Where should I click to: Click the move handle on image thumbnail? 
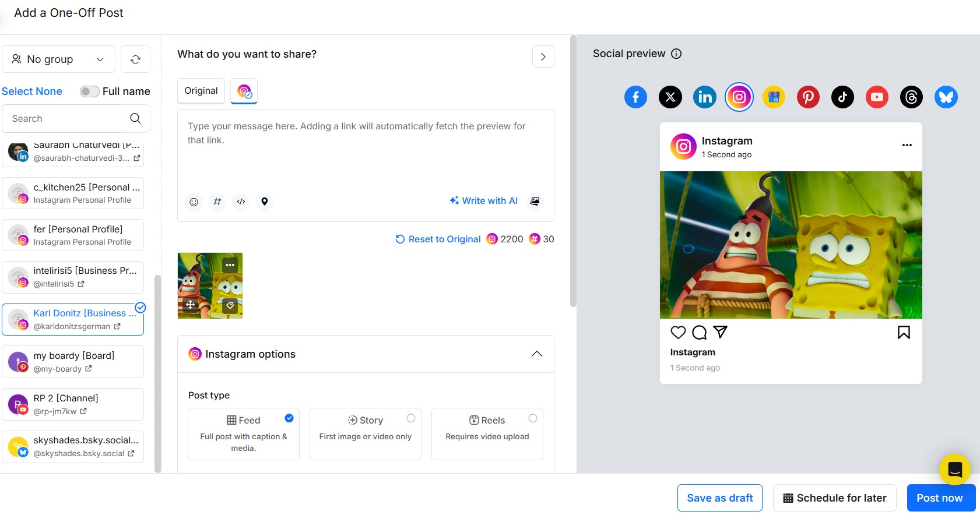tap(190, 305)
